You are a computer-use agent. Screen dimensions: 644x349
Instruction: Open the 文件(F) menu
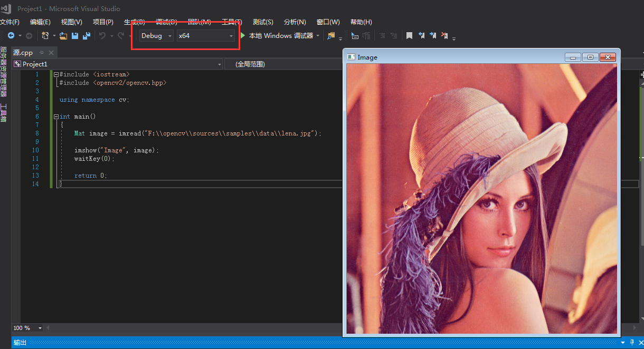pyautogui.click(x=10, y=22)
